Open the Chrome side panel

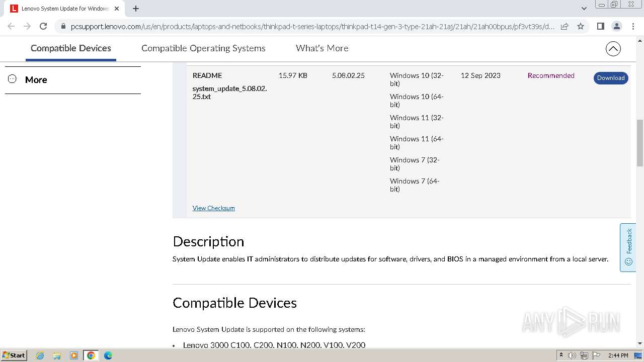coord(600,26)
